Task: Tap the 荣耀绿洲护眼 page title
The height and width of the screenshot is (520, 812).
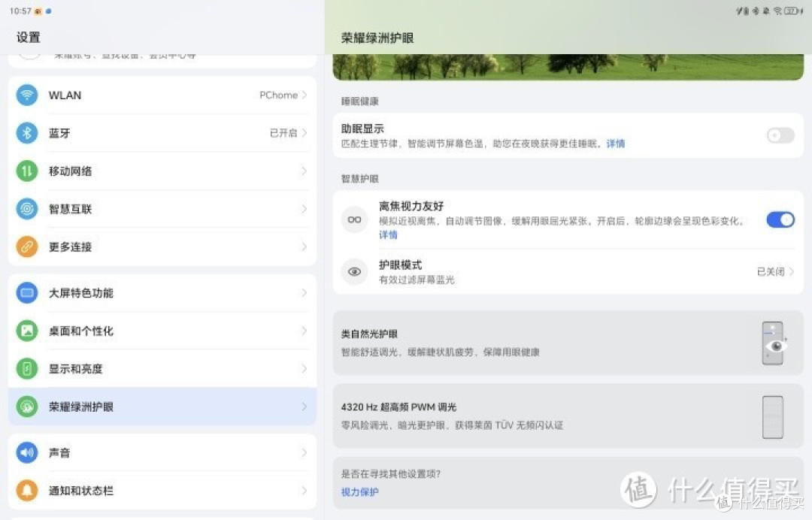Action: pyautogui.click(x=377, y=38)
